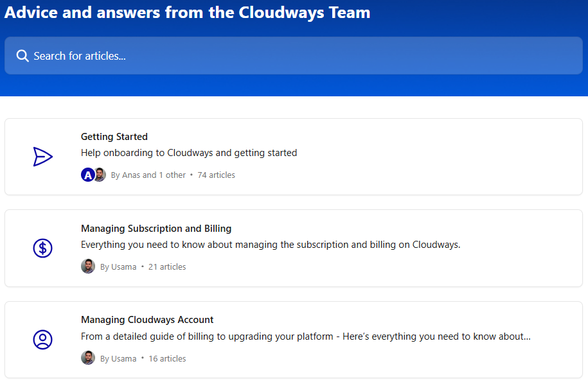Image resolution: width=588 pixels, height=384 pixels.
Task: Open Managing Subscription and Billing collection
Action: [x=156, y=229]
